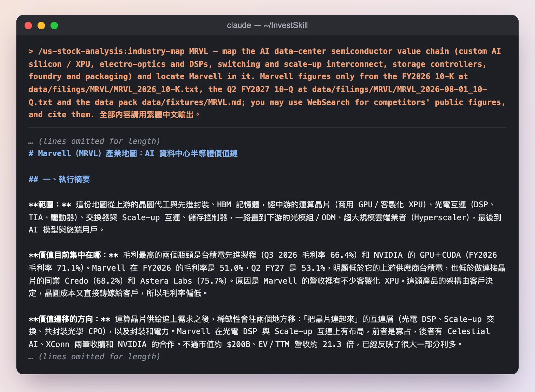Click the word "WebSearch" in the prompt

[x=328, y=102]
